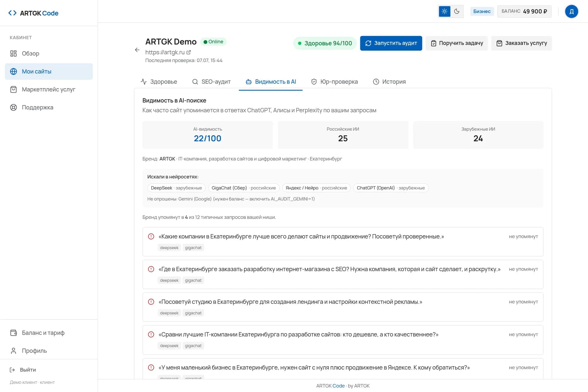The height and width of the screenshot is (392, 588).
Task: Click Запустить аудит button
Action: click(x=391, y=43)
